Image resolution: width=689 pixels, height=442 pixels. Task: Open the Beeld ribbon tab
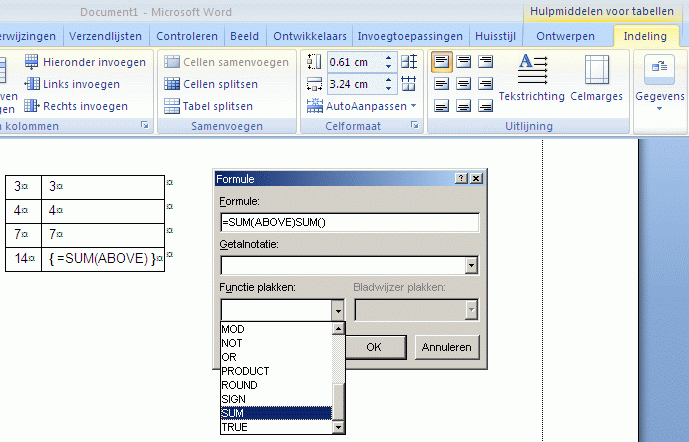click(244, 36)
